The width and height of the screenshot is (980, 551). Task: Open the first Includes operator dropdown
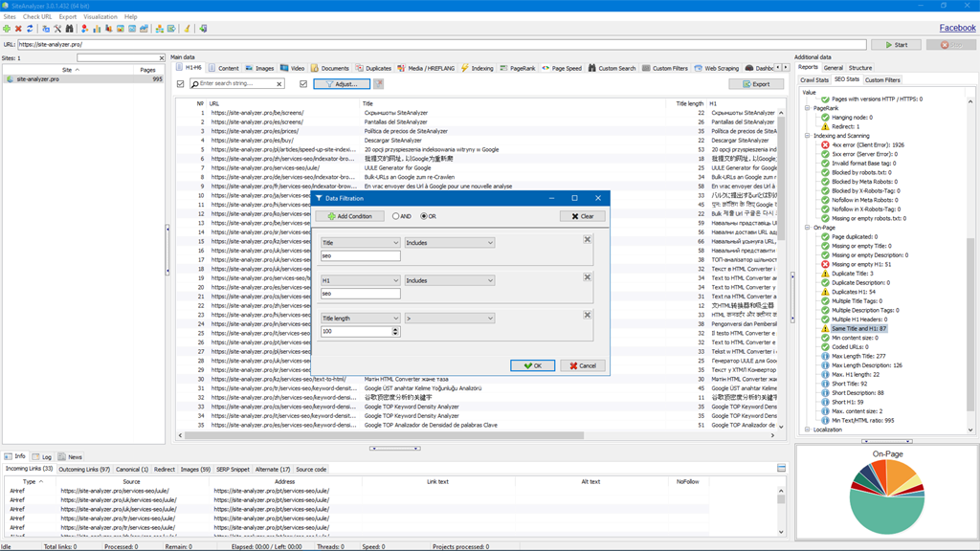[450, 242]
